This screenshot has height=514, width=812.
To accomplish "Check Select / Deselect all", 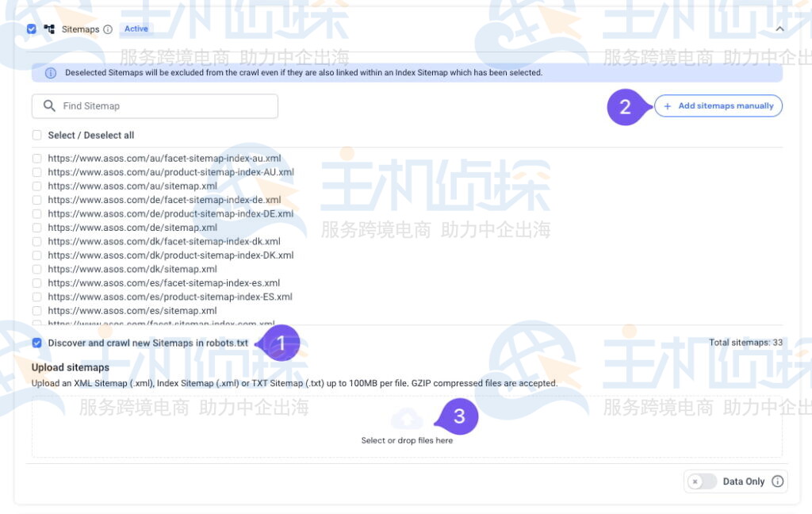I will tap(36, 135).
